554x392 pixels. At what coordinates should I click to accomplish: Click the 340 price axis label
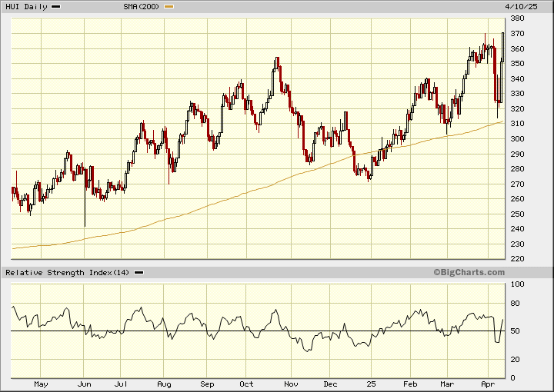[517, 78]
